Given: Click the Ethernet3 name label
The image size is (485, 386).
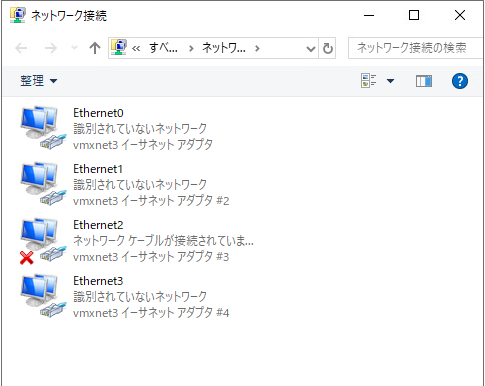Looking at the screenshot, I should pyautogui.click(x=98, y=281).
